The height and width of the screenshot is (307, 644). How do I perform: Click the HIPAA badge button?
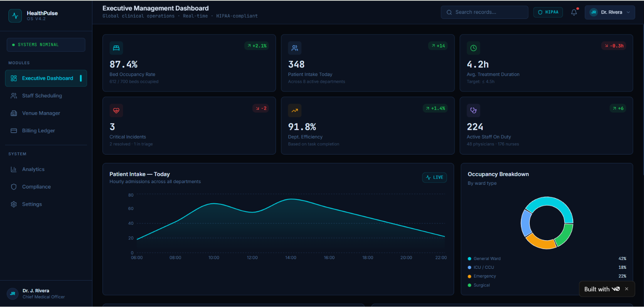click(548, 12)
